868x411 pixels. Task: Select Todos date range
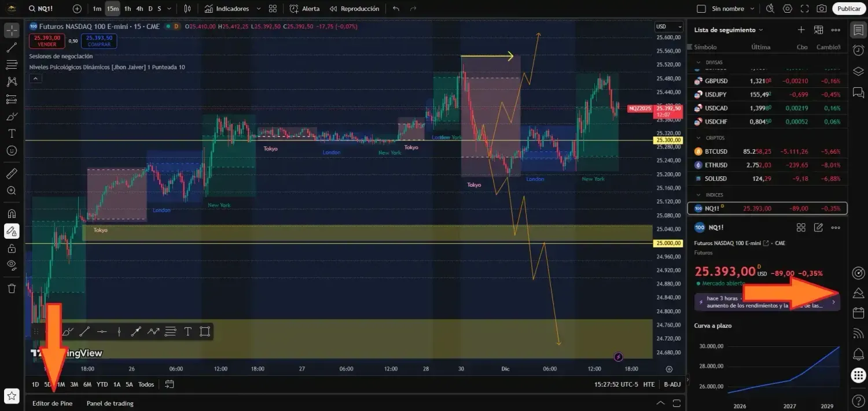[x=146, y=384]
